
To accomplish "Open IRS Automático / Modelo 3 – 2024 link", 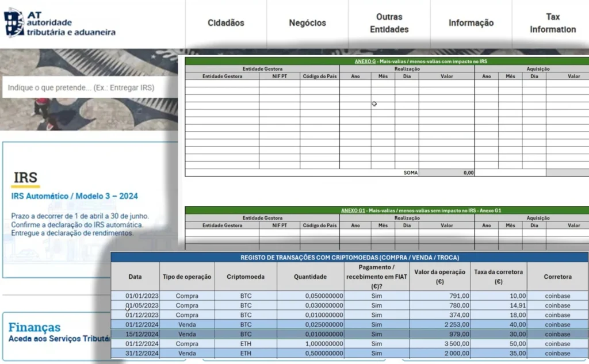I will click(x=74, y=196).
